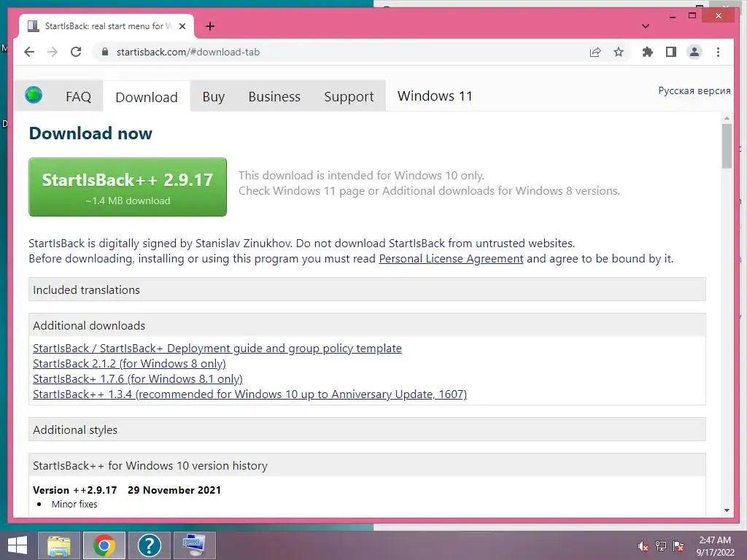Open Windows Start button

pyautogui.click(x=18, y=545)
